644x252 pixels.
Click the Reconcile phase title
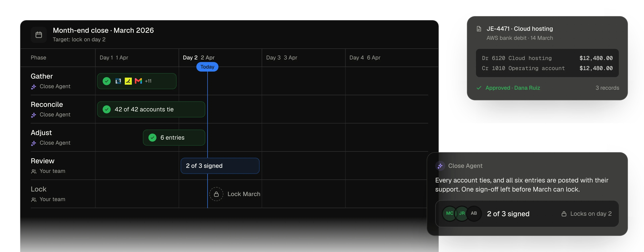[x=47, y=104]
